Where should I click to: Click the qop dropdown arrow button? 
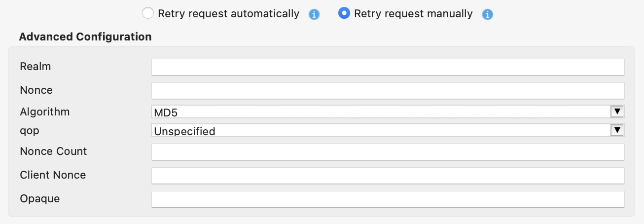tap(617, 130)
